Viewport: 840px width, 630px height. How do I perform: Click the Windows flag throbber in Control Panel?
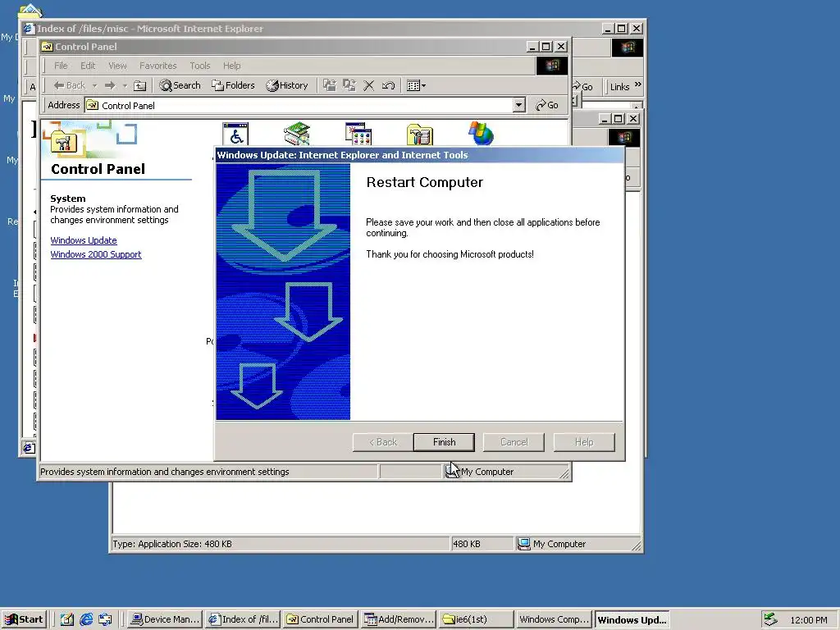click(x=552, y=66)
